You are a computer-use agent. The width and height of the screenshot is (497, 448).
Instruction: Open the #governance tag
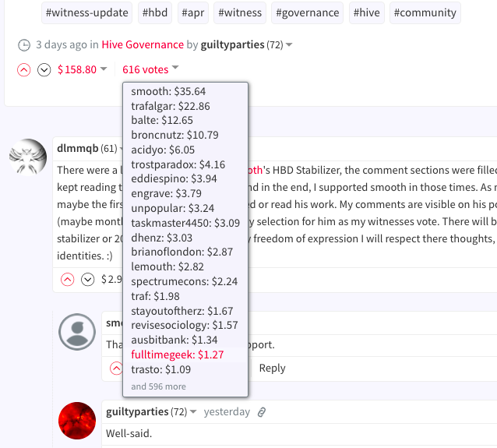307,12
